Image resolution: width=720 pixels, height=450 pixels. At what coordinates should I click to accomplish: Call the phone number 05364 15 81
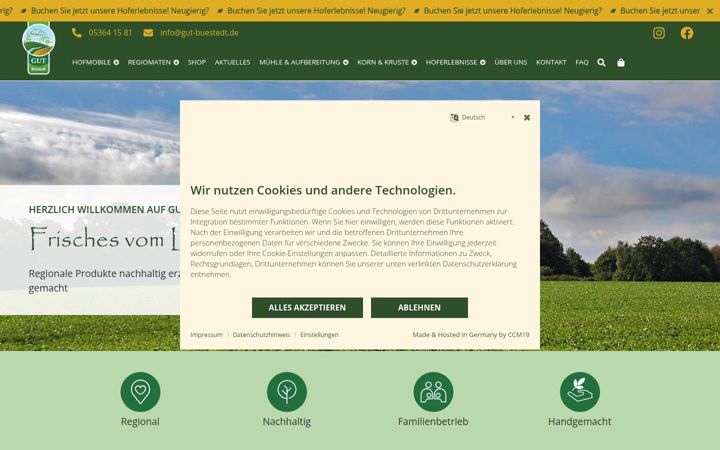pos(110,33)
